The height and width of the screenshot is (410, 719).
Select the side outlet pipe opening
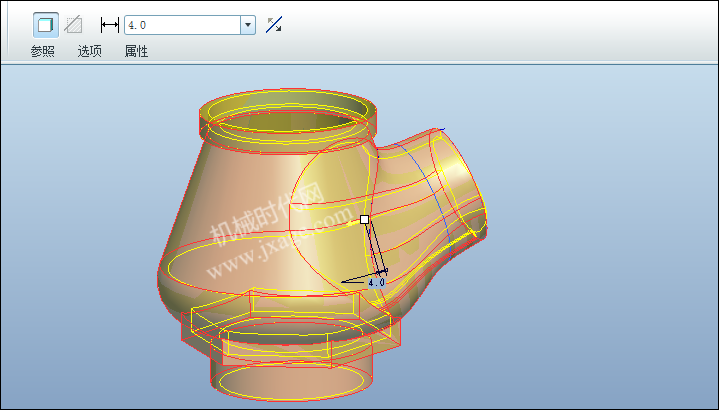(459, 181)
